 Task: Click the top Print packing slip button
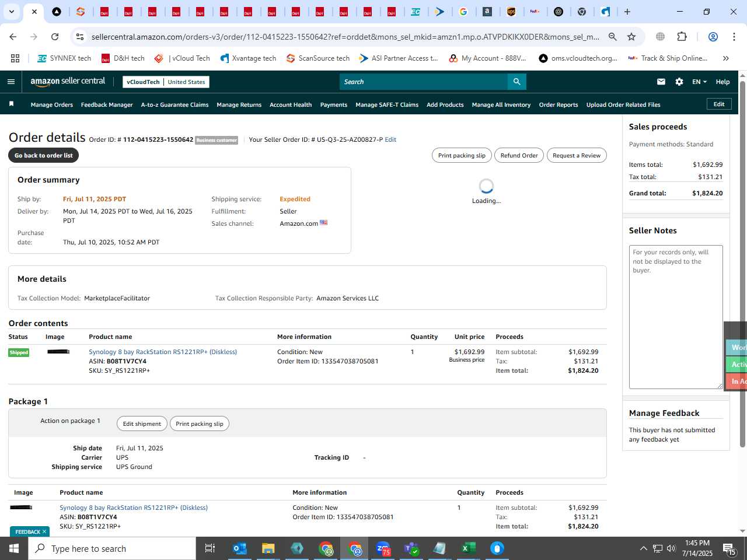(x=462, y=155)
